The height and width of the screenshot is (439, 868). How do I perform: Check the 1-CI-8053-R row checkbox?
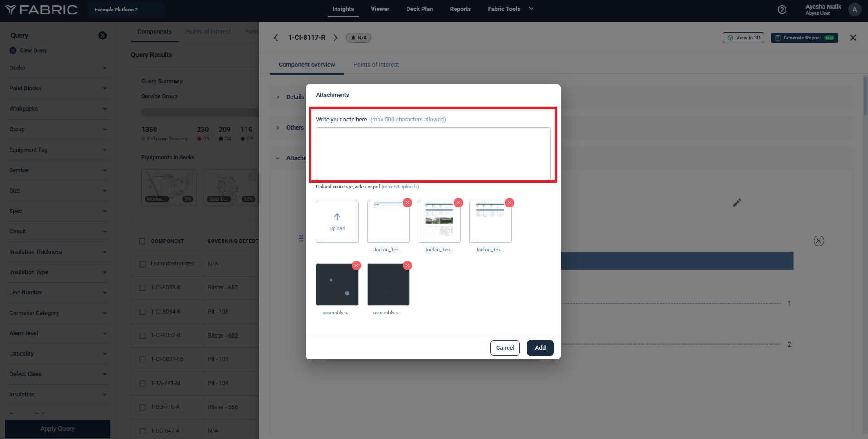coord(142,288)
